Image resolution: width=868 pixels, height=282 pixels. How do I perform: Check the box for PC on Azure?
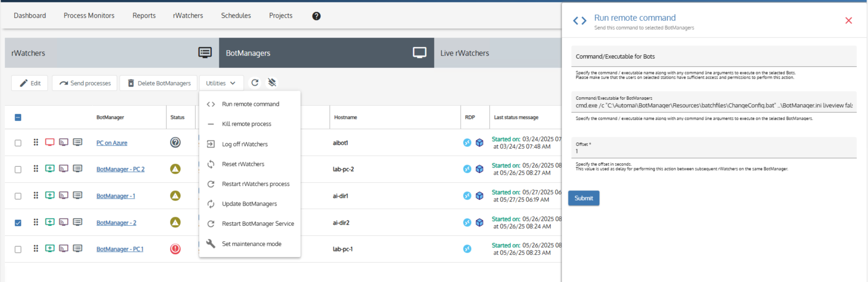click(x=18, y=143)
